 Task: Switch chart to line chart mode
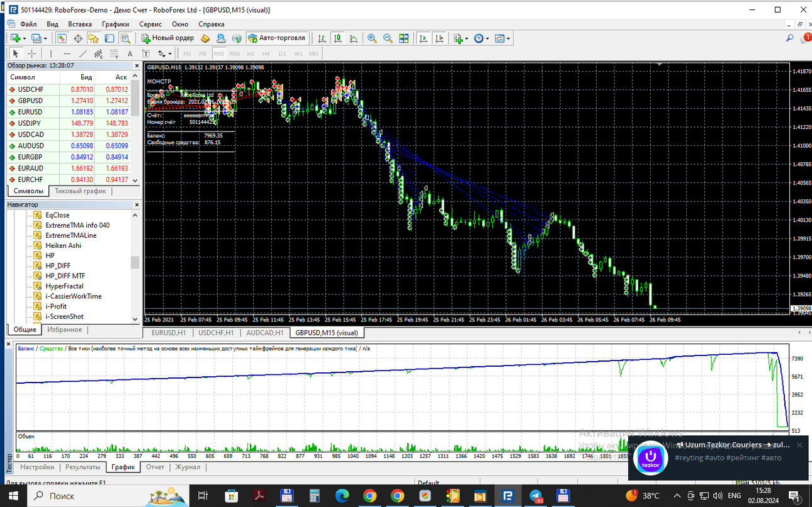(354, 38)
